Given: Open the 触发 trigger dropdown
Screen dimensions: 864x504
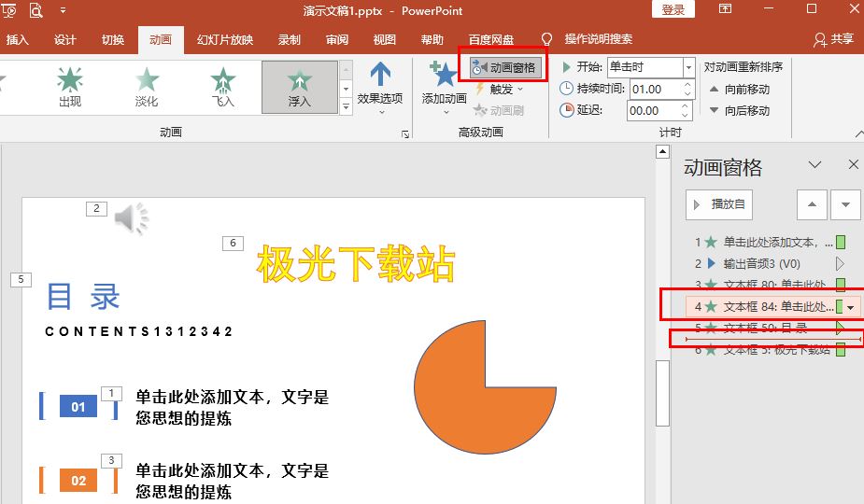Looking at the screenshot, I should 500,89.
